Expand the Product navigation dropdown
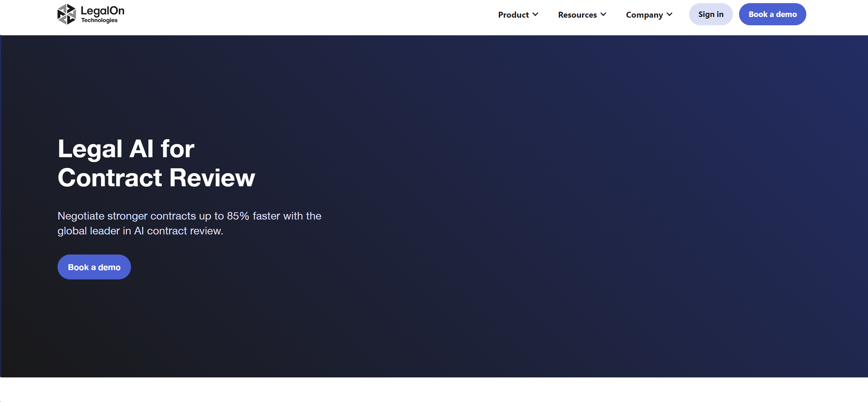Screen dimensions: 868x402 (x=513, y=15)
